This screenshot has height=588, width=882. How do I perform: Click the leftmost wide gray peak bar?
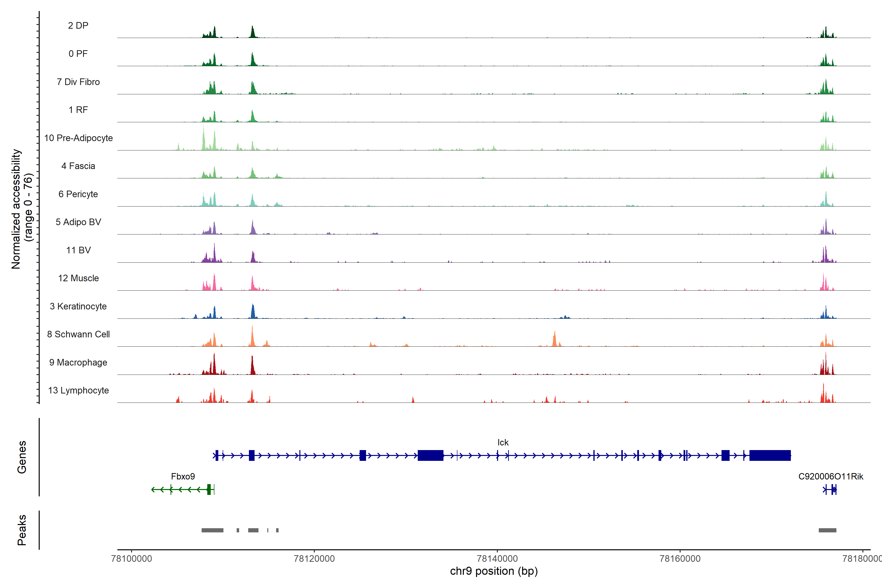click(x=212, y=530)
